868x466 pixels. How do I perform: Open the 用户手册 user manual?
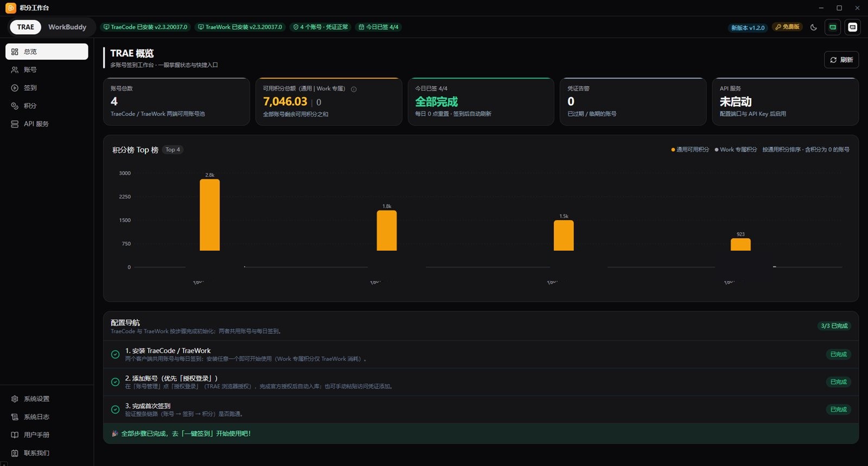[x=47, y=435]
